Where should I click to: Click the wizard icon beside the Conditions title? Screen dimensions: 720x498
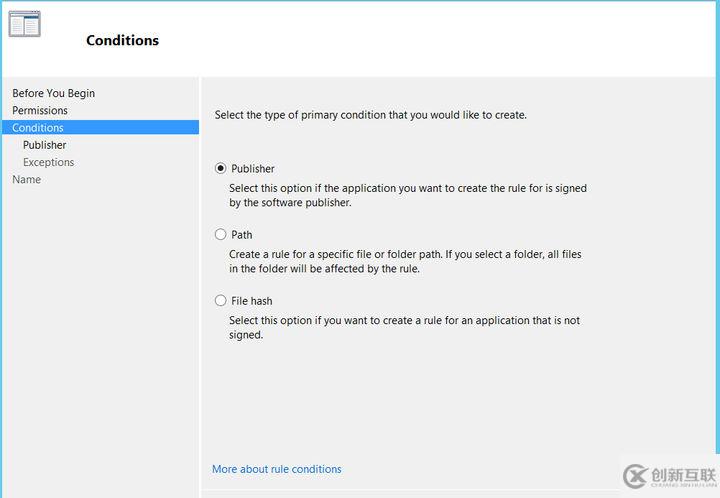24,24
